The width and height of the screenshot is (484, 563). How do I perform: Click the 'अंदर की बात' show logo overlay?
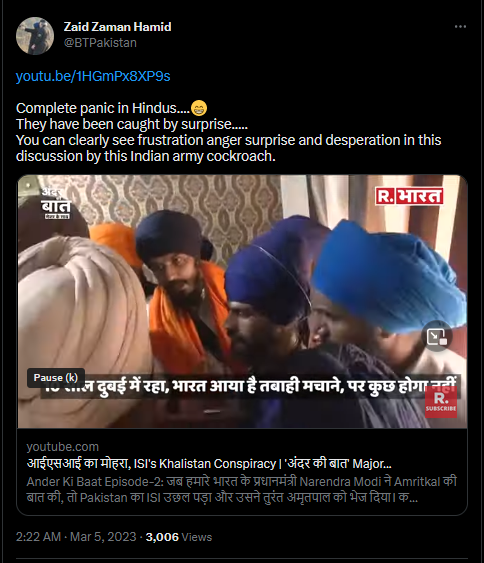point(56,203)
